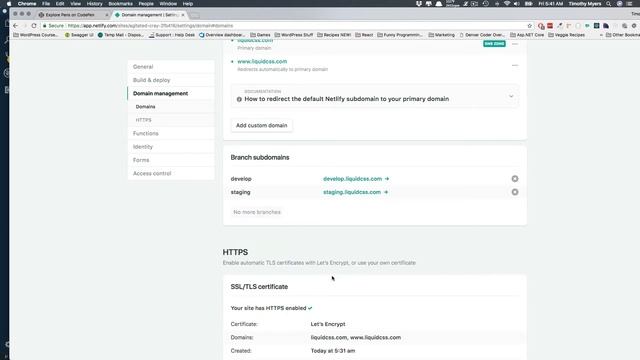Image resolution: width=640 pixels, height=360 pixels.
Task: Open develop.liquidcss.com link
Action: coord(356,179)
